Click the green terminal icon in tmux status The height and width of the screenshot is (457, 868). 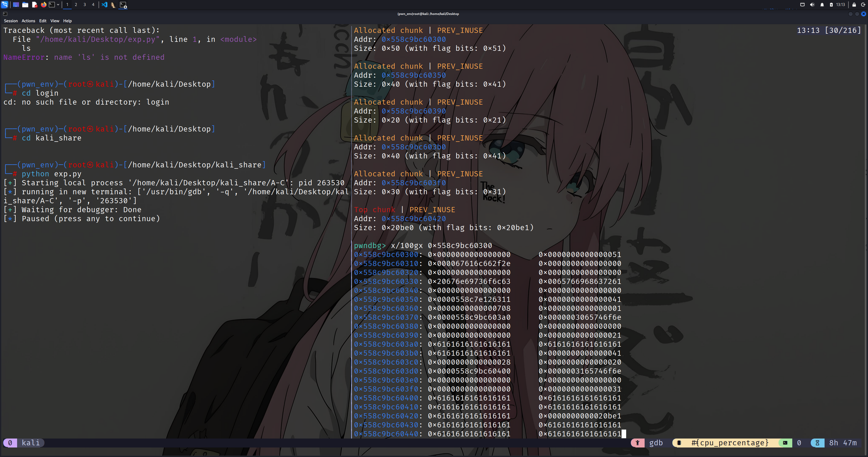[x=785, y=443]
